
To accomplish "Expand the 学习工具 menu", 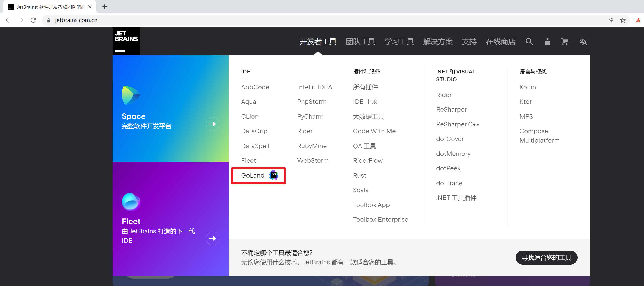I will pyautogui.click(x=399, y=41).
